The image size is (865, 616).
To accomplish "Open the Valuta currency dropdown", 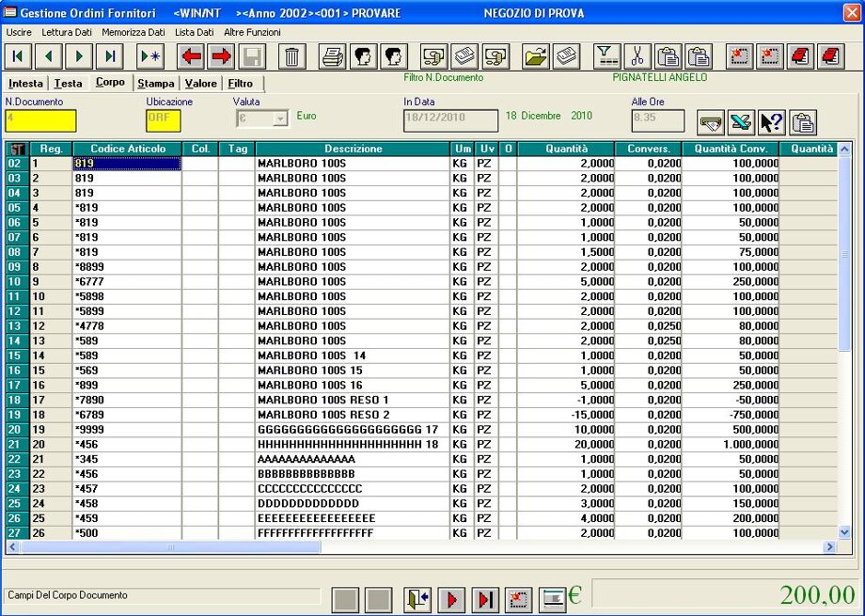I will tap(279, 119).
